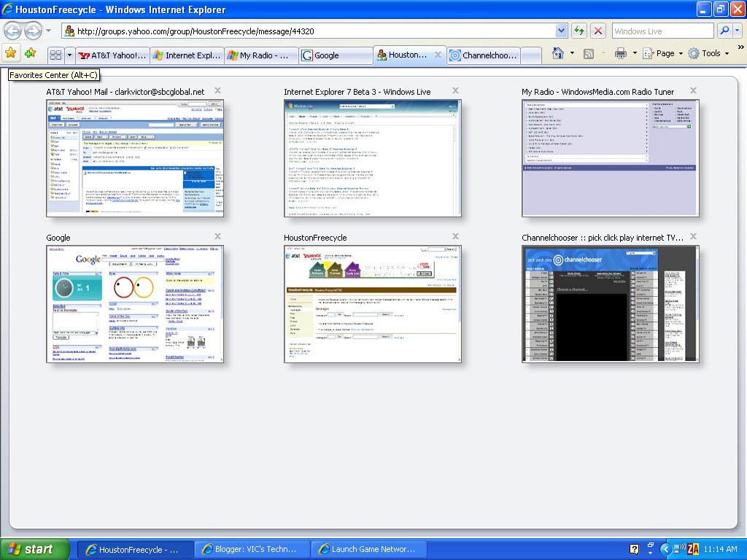This screenshot has height=560, width=747.
Task: Expand the toolbar overflow chevron
Action: click(741, 47)
